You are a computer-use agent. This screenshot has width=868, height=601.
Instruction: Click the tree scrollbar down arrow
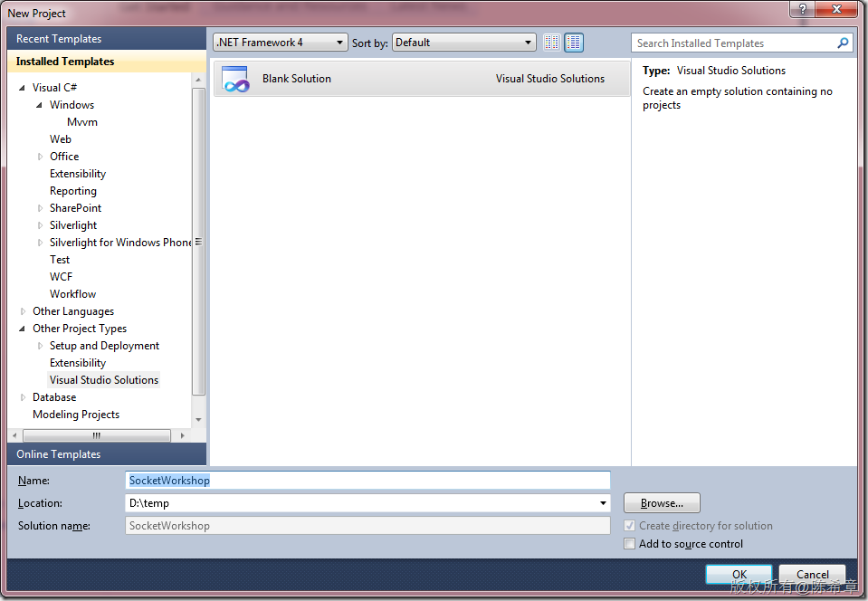[198, 420]
